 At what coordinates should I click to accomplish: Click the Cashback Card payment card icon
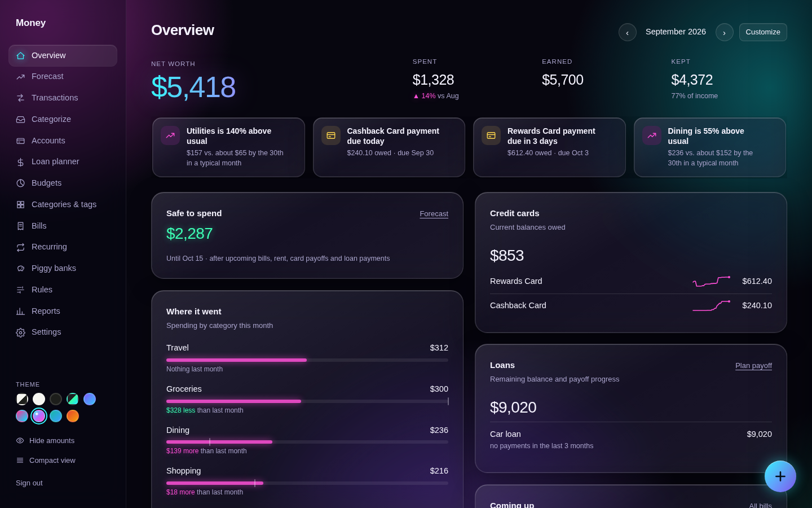pos(331,135)
